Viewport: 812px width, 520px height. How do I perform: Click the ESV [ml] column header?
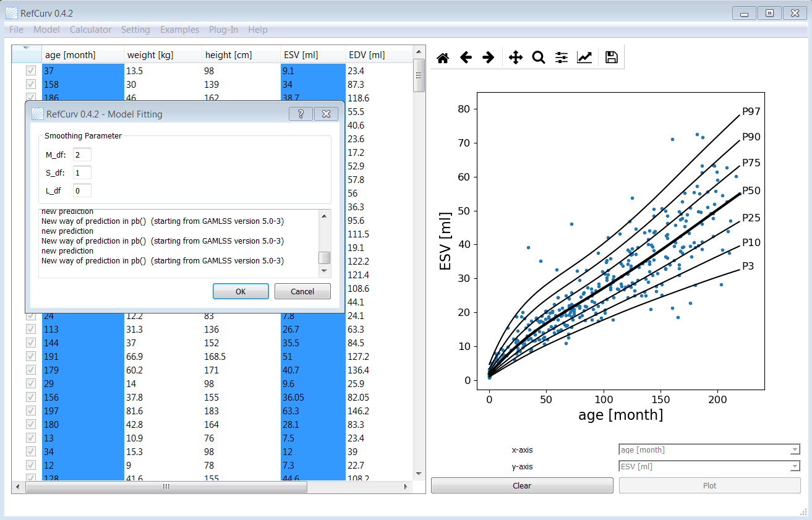(x=313, y=54)
